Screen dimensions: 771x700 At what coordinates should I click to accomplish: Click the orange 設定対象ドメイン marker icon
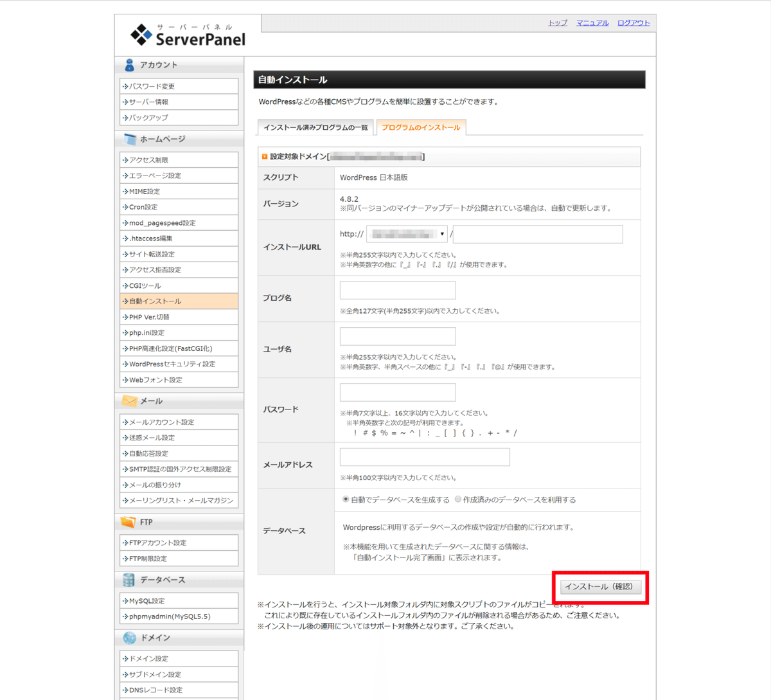click(264, 156)
